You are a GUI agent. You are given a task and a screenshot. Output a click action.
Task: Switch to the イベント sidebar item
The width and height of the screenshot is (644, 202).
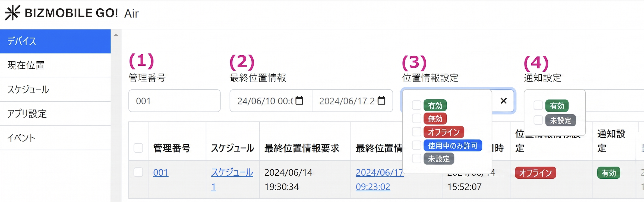(21, 138)
